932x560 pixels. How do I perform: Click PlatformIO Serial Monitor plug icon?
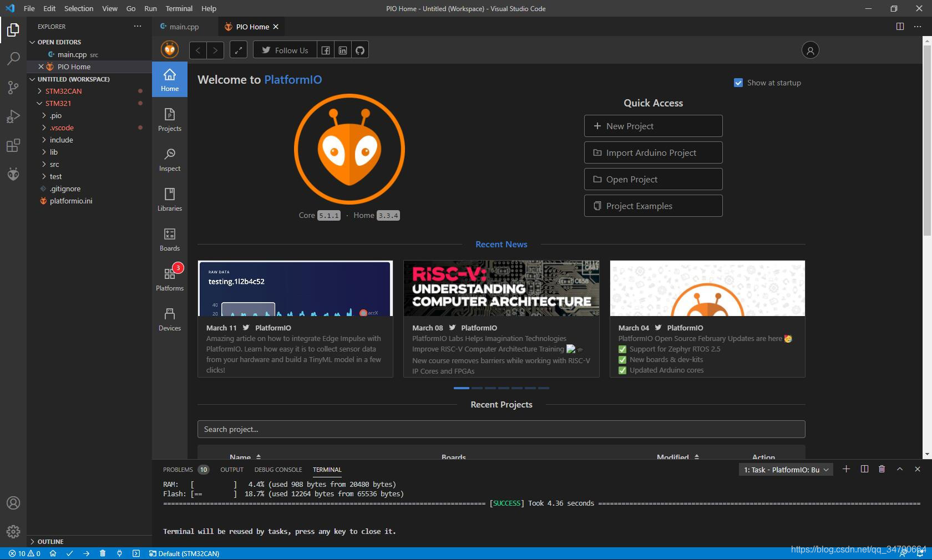point(119,553)
